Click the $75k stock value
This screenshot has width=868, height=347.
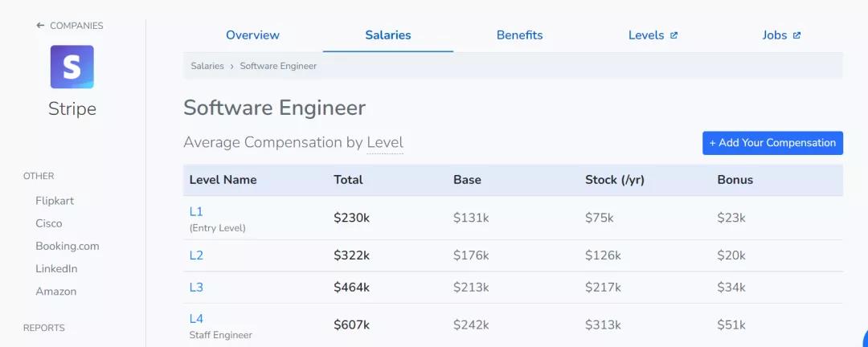[600, 218]
